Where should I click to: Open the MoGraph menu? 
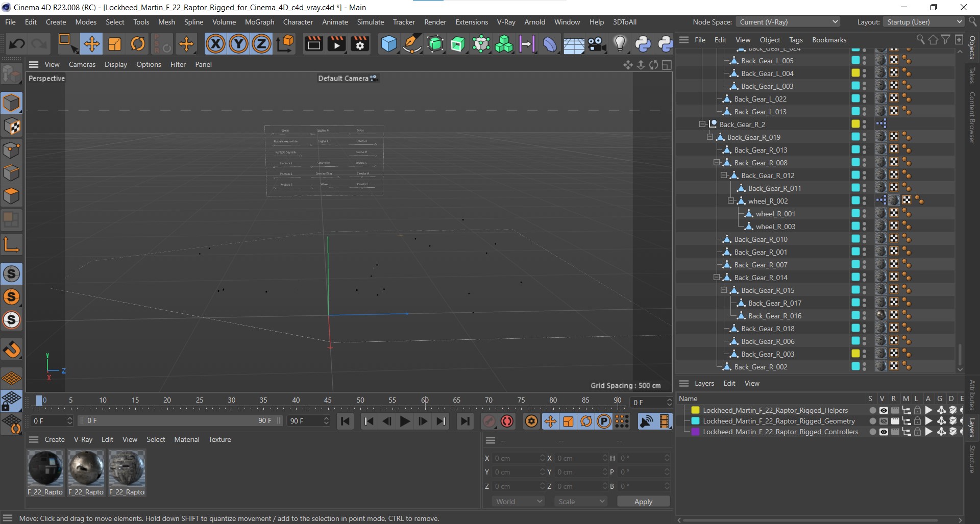coord(259,22)
